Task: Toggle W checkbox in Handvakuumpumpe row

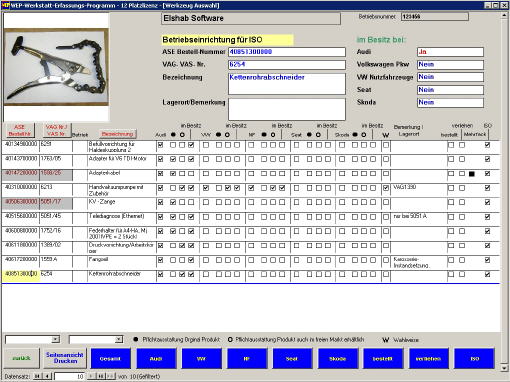Action: (386, 188)
